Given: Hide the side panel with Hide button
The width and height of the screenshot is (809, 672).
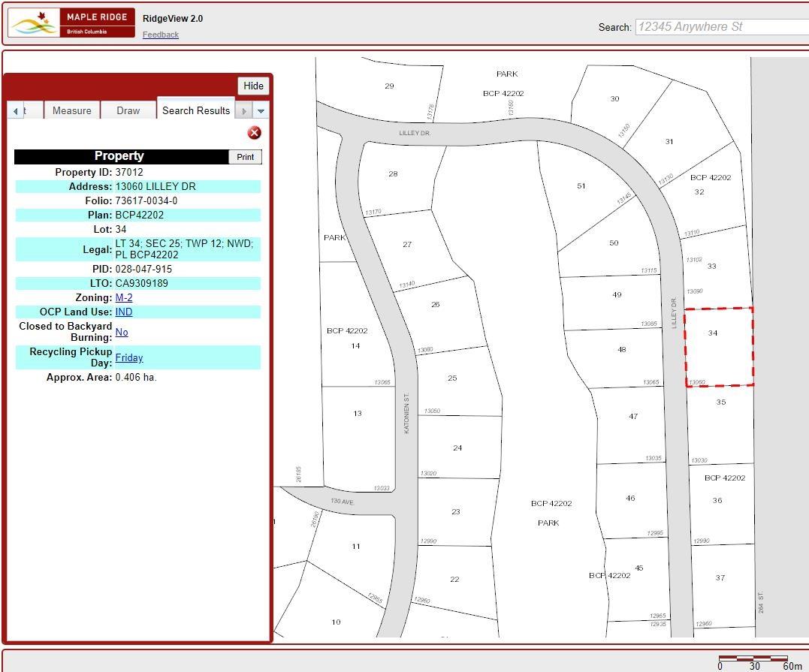Looking at the screenshot, I should (253, 86).
